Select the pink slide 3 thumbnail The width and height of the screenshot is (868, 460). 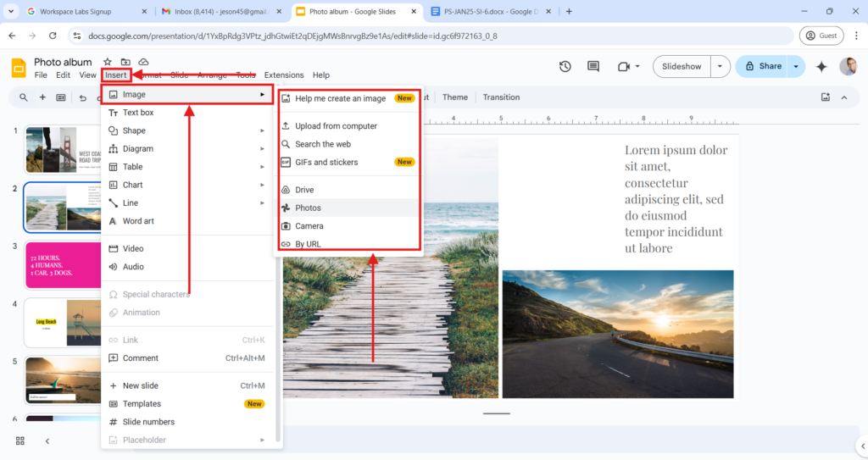(64, 264)
